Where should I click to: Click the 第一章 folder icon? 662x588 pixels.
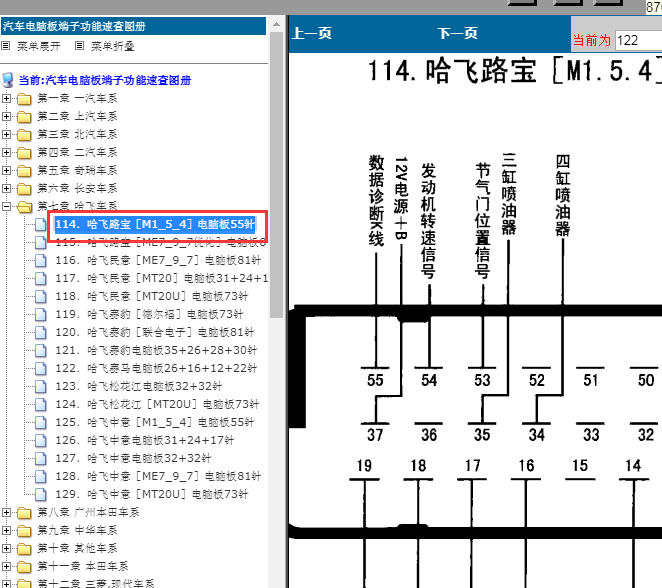pyautogui.click(x=24, y=99)
